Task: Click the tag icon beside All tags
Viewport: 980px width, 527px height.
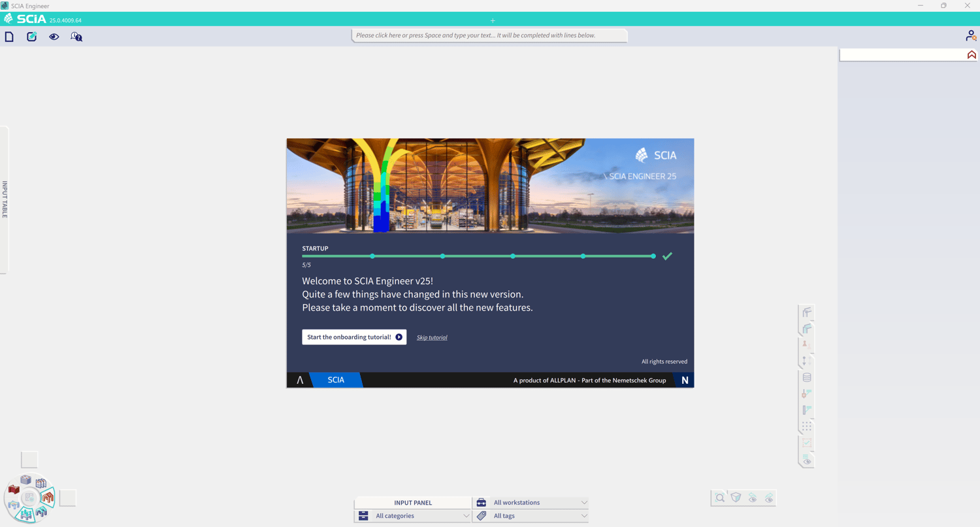Action: coord(482,516)
